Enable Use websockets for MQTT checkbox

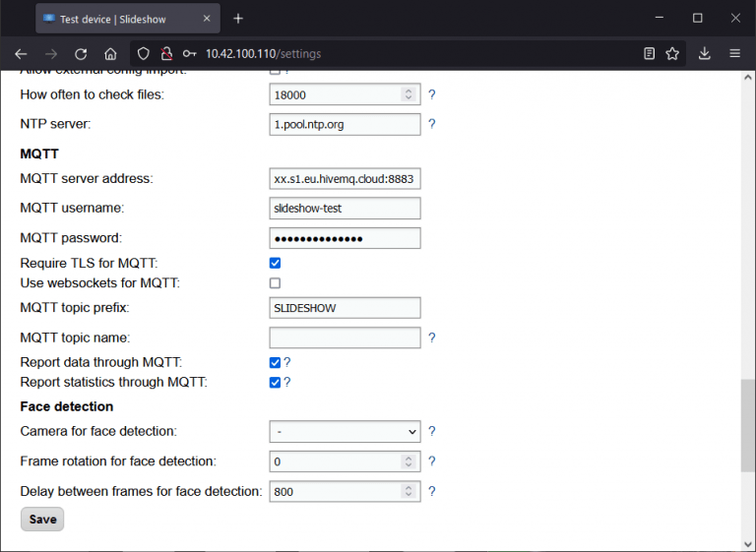(x=276, y=283)
